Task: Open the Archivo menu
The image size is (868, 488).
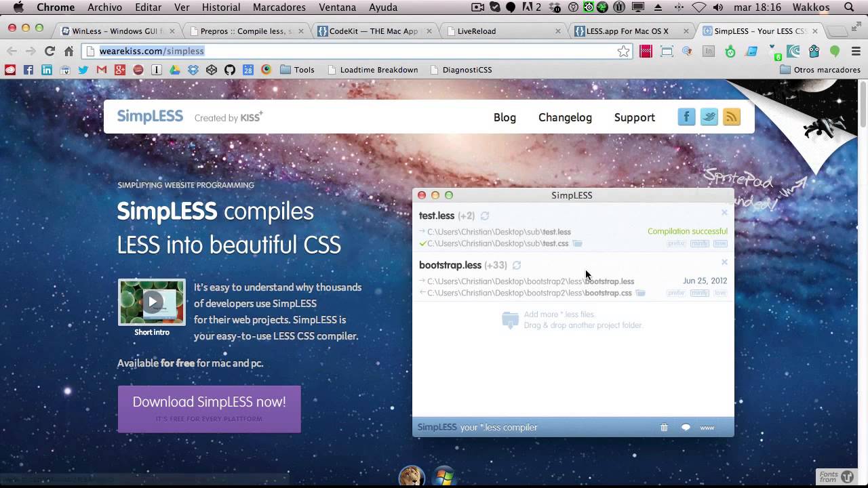Action: (104, 7)
